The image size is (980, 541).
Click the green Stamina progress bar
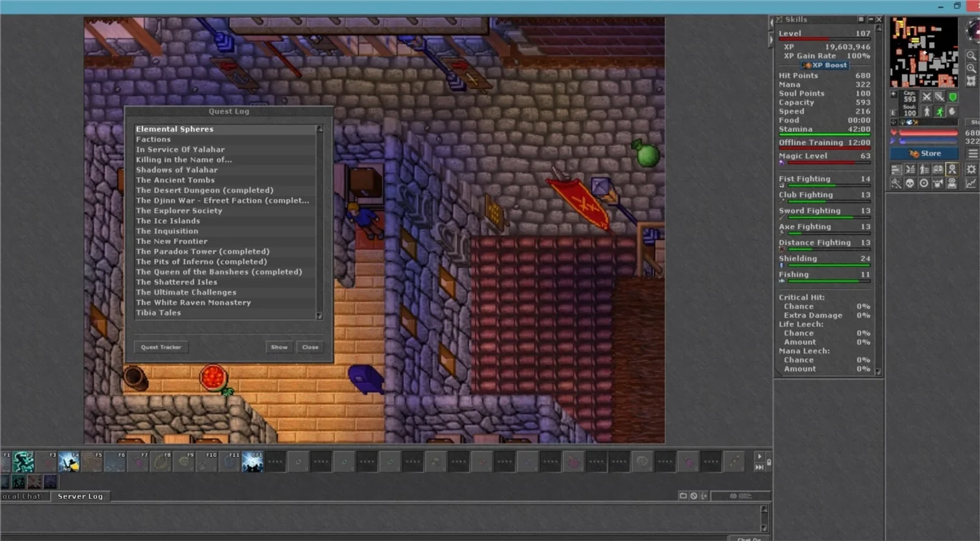pyautogui.click(x=825, y=134)
